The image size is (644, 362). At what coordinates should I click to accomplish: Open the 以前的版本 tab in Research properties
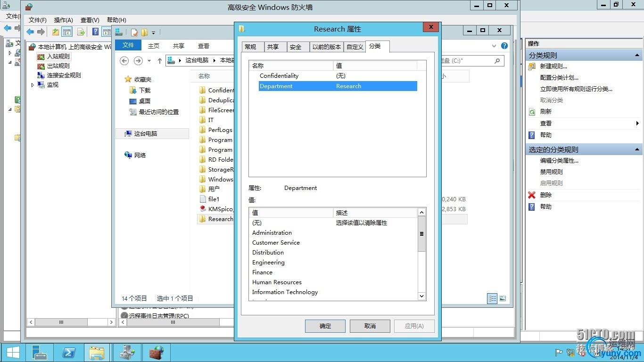pos(327,47)
